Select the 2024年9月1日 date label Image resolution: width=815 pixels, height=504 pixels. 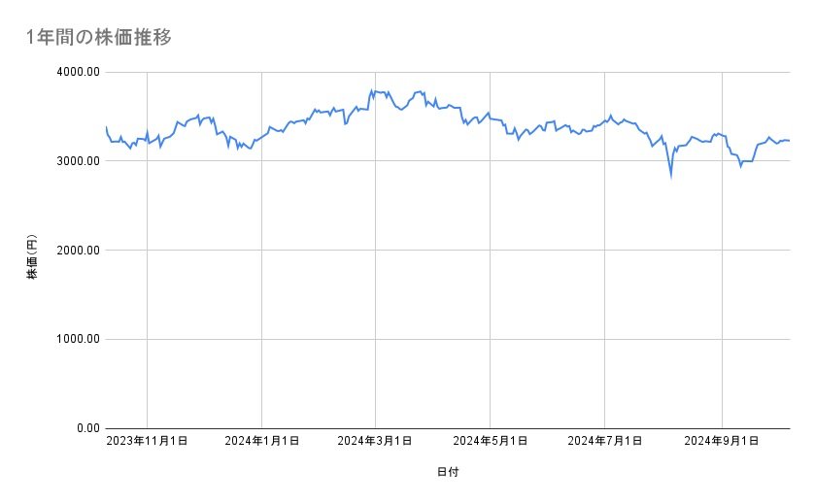(722, 442)
